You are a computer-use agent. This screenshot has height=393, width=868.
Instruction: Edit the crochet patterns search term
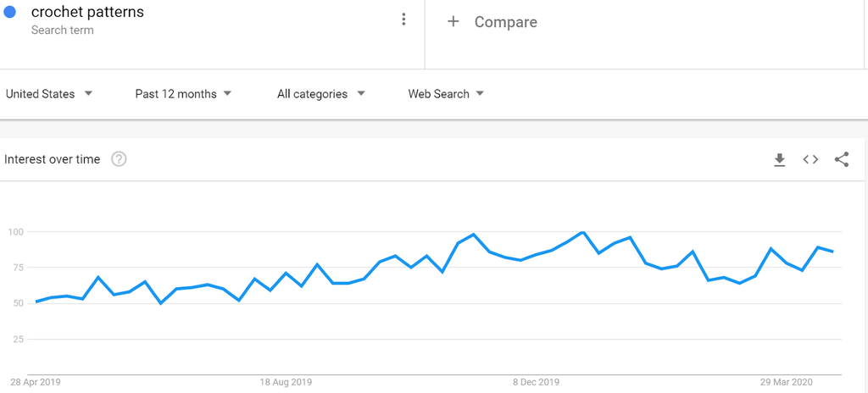point(87,13)
